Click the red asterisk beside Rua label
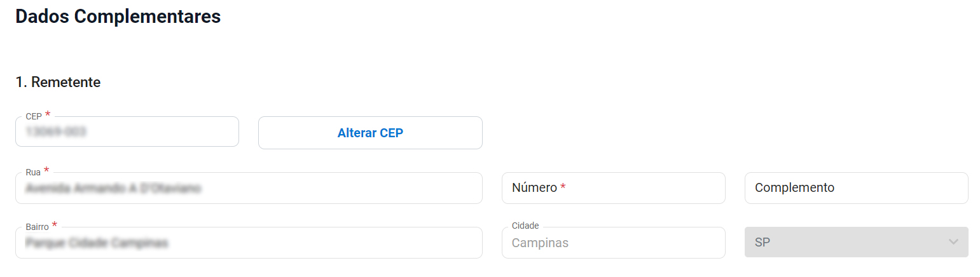 click(x=46, y=170)
